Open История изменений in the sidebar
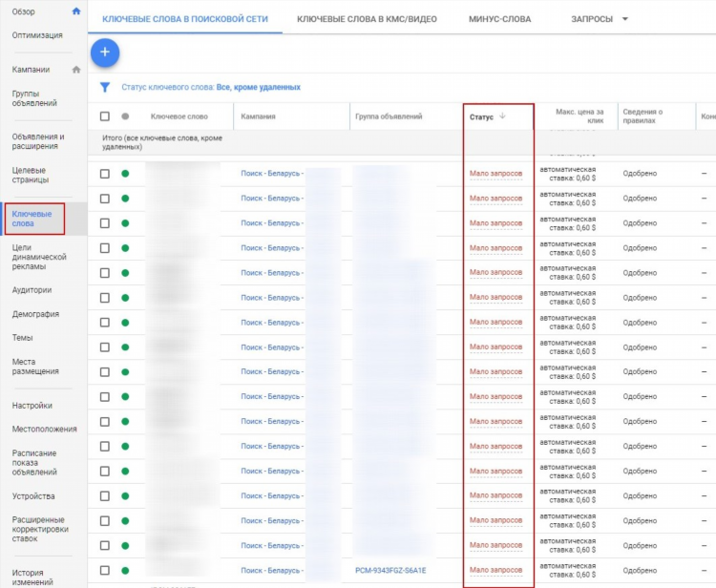 tap(32, 577)
